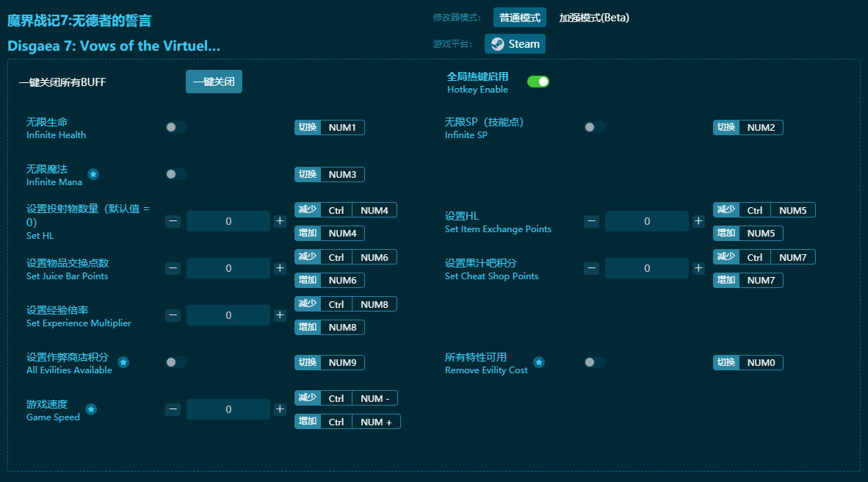Increase the Set Cheat Shop Points value

(698, 268)
